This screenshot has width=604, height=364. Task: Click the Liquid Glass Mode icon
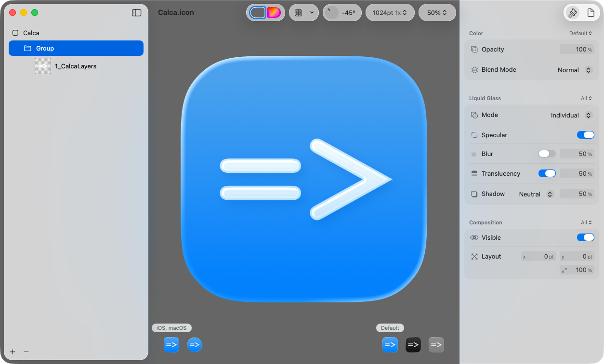coord(474,115)
